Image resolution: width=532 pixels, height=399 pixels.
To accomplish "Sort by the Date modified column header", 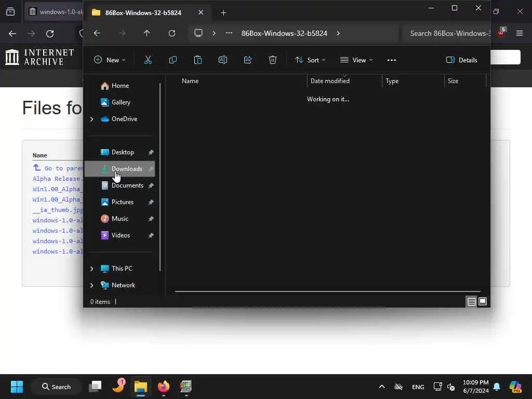I will point(330,81).
